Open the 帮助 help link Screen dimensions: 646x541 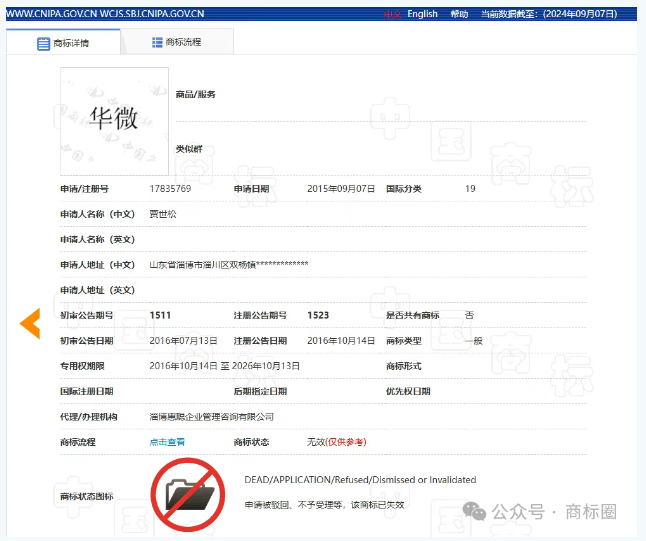459,14
